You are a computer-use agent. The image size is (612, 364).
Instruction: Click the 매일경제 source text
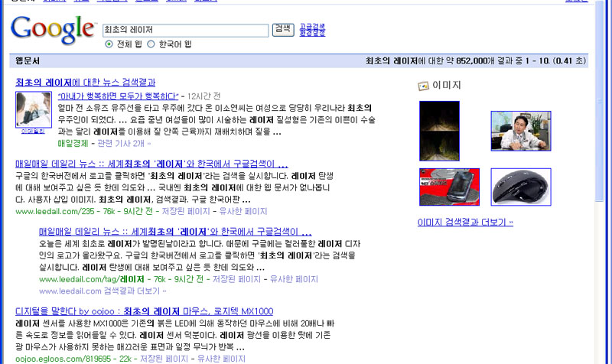(73, 144)
